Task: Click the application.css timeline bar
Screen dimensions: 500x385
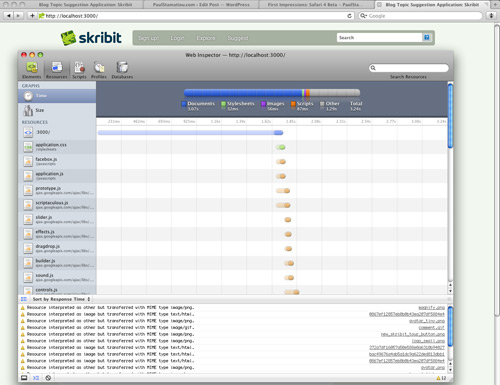Action: [281, 147]
